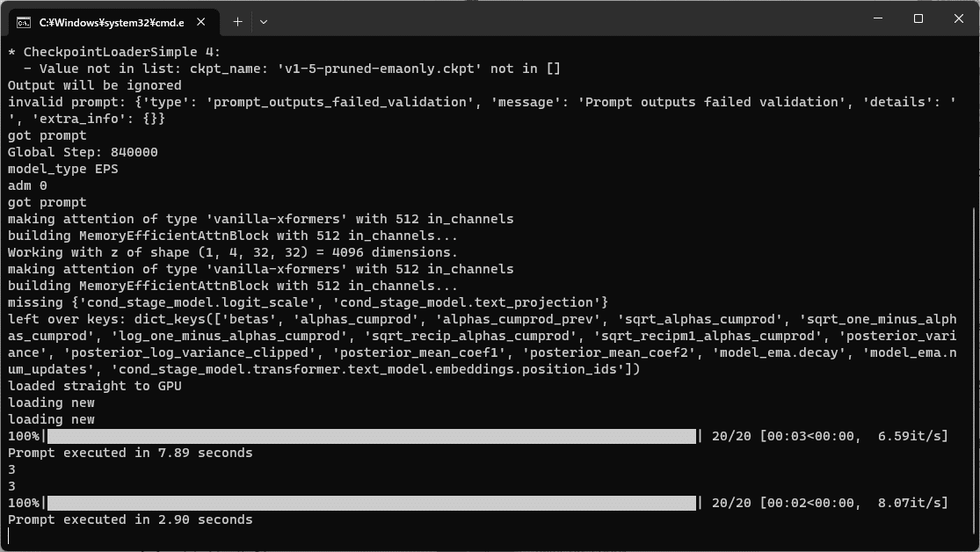Select the C:\Windows\system32\cmd.exe tab

pyautogui.click(x=113, y=23)
